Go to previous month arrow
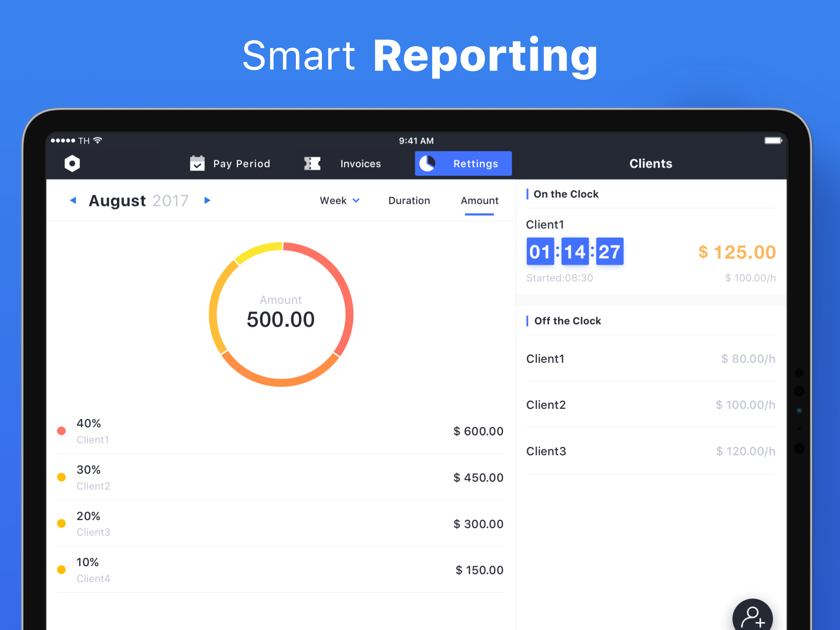 coord(73,200)
